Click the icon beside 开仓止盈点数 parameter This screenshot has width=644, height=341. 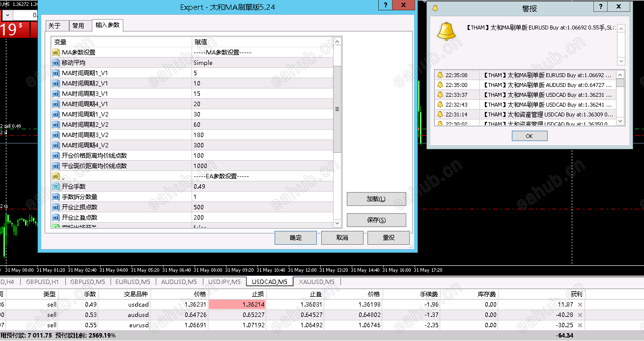[x=56, y=218]
